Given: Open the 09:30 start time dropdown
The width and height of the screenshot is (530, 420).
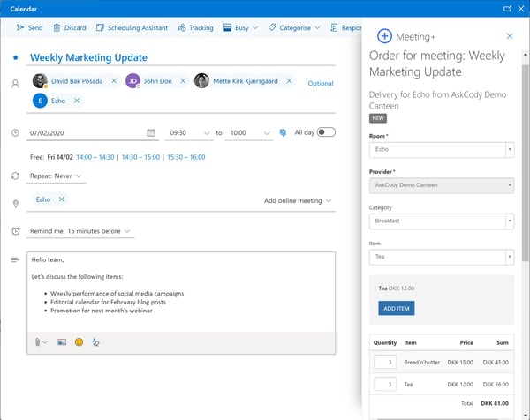Looking at the screenshot, I should 189,133.
